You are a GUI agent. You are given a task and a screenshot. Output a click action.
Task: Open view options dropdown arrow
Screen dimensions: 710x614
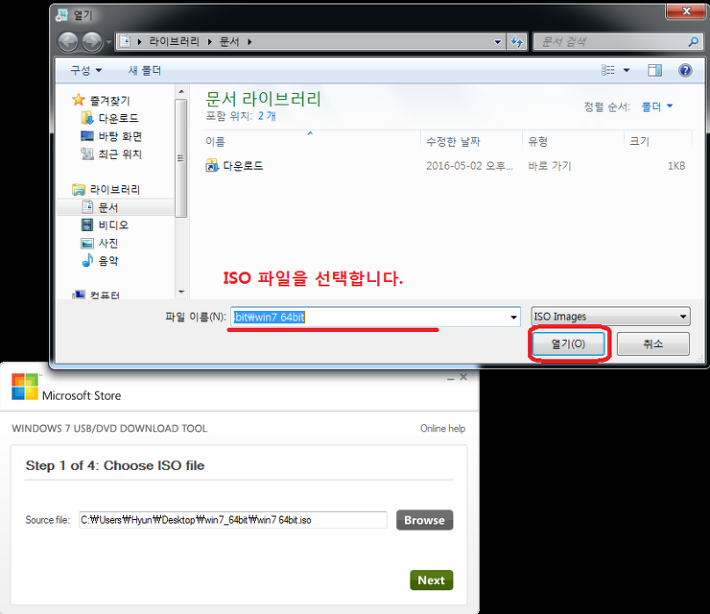(x=626, y=70)
